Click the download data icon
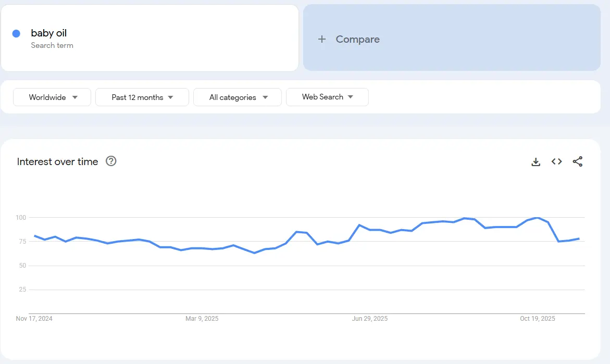Viewport: 610px width, 364px height. coord(536,161)
